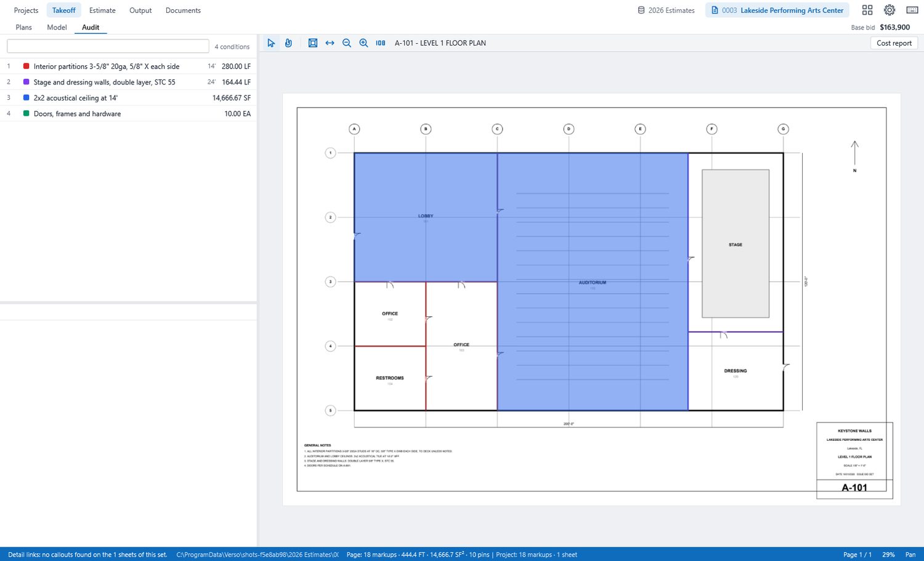Fit the sheet to the window
924x561 pixels.
(x=313, y=43)
